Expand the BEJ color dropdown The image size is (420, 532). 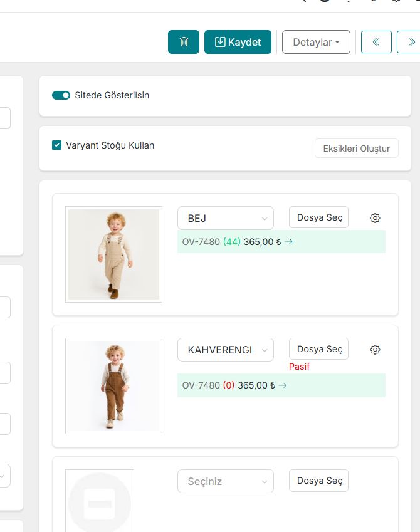coord(226,218)
